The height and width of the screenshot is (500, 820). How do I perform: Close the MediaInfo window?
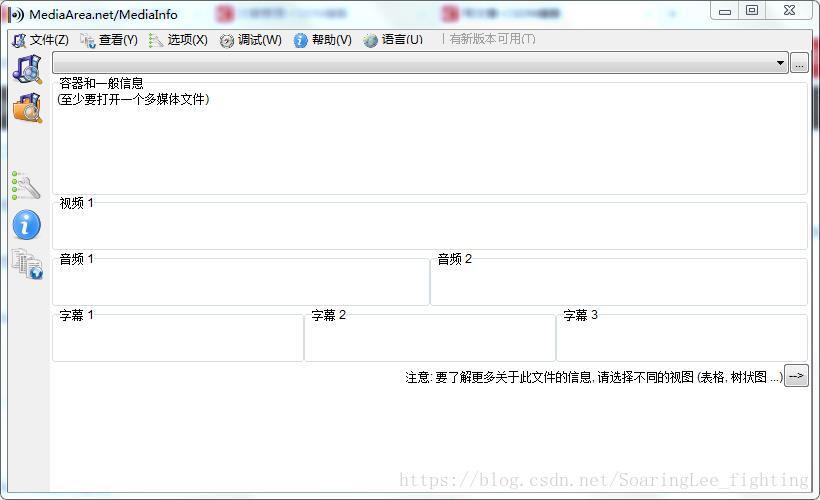790,11
